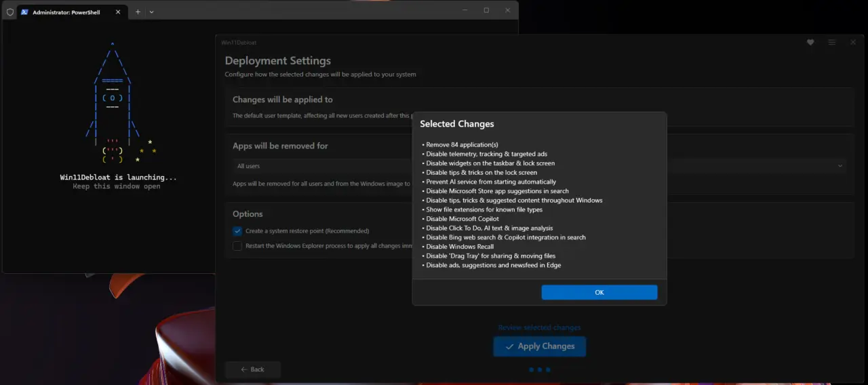This screenshot has width=868, height=385.
Task: Click 'Changes will be applied to' section header
Action: [x=283, y=100]
